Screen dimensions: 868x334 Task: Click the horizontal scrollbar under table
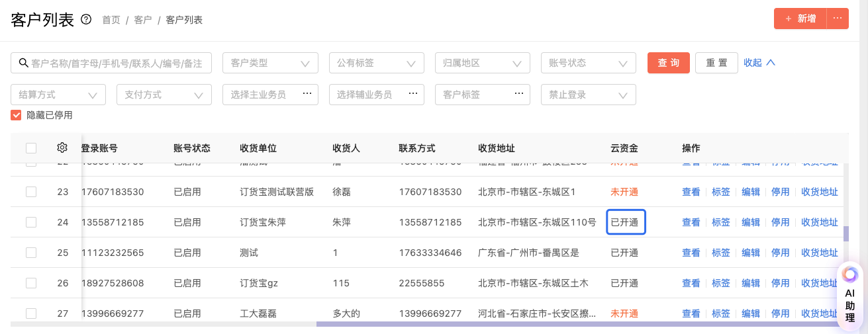[x=576, y=324]
